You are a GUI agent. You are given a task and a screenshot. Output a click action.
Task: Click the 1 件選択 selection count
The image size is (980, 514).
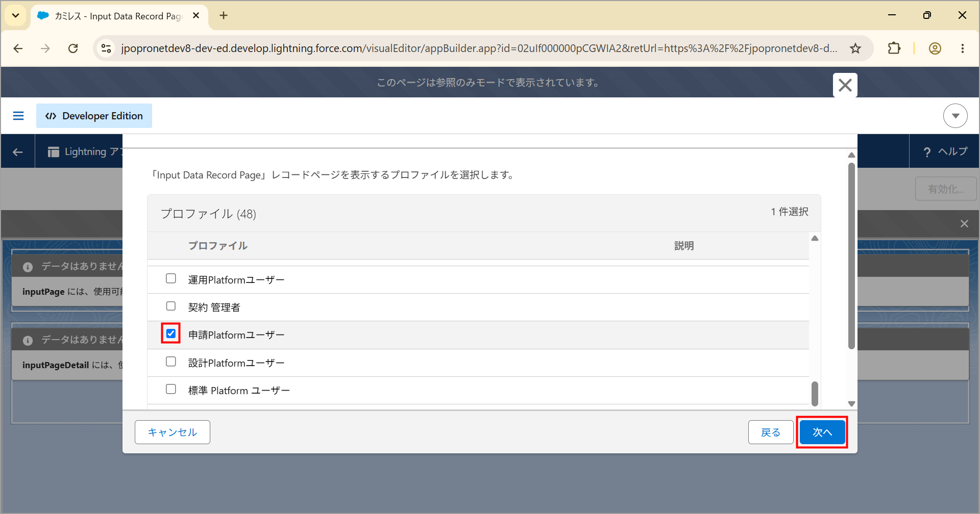coord(790,212)
